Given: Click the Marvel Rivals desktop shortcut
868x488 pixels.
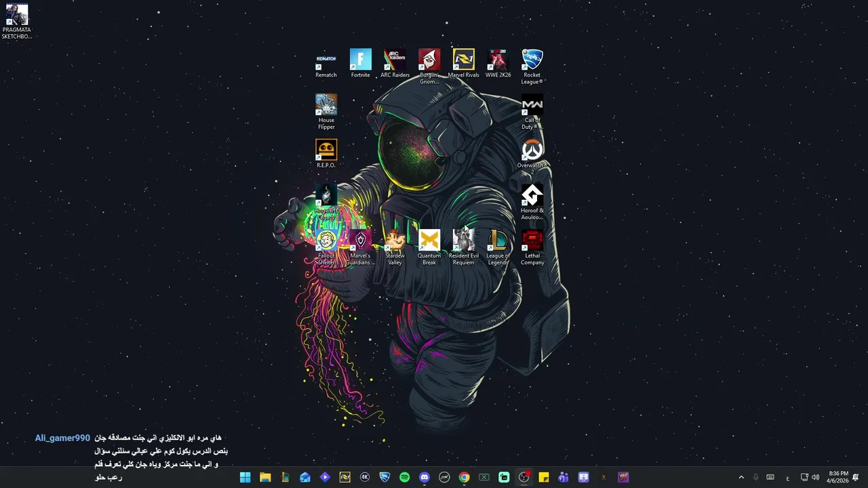Looking at the screenshot, I should (464, 64).
